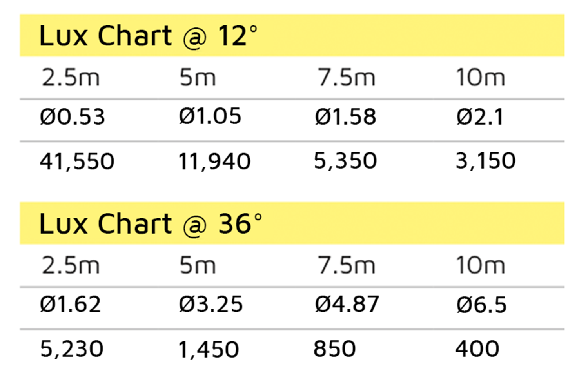588x392 pixels.
Task: Click the 7.5m column header in 36° chart
Action: pos(346,265)
